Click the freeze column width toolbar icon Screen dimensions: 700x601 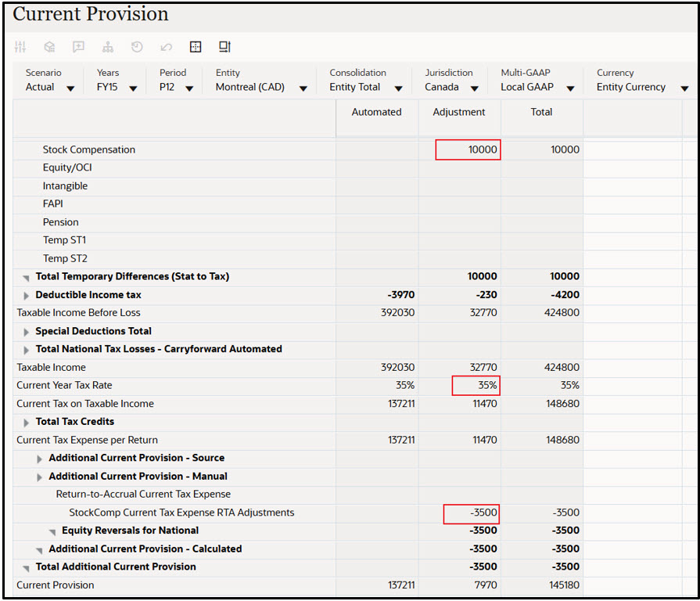coord(224,46)
